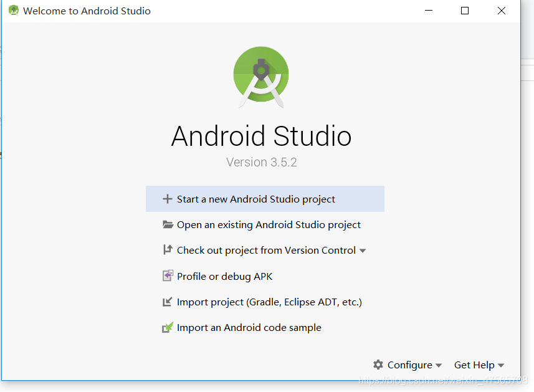534x392 pixels.
Task: Click the import project arrow icon
Action: pos(167,302)
